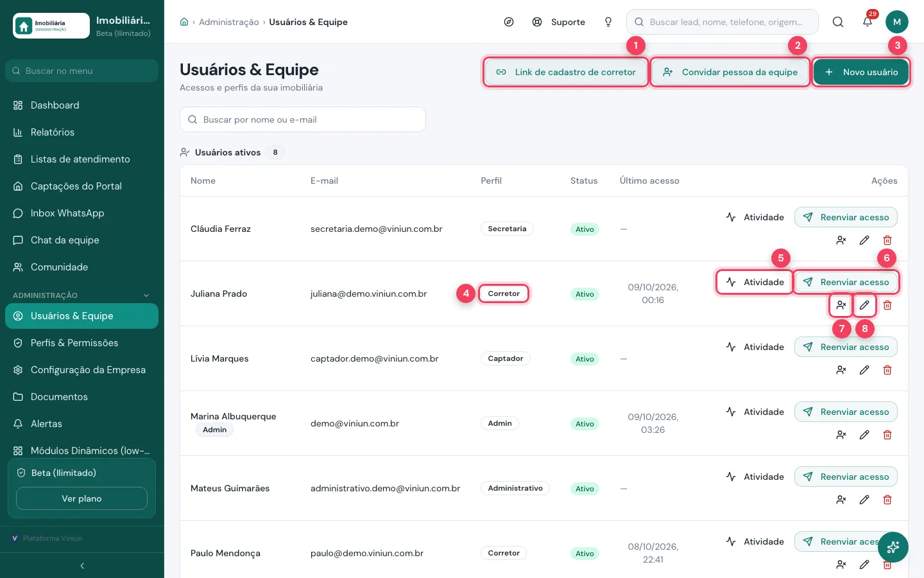The image size is (924, 578).
Task: Edit Cláudia Ferraz with the pencil icon
Action: click(864, 240)
